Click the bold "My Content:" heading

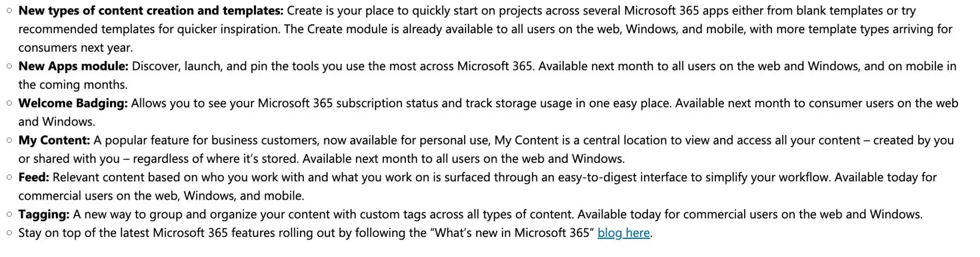coord(54,141)
